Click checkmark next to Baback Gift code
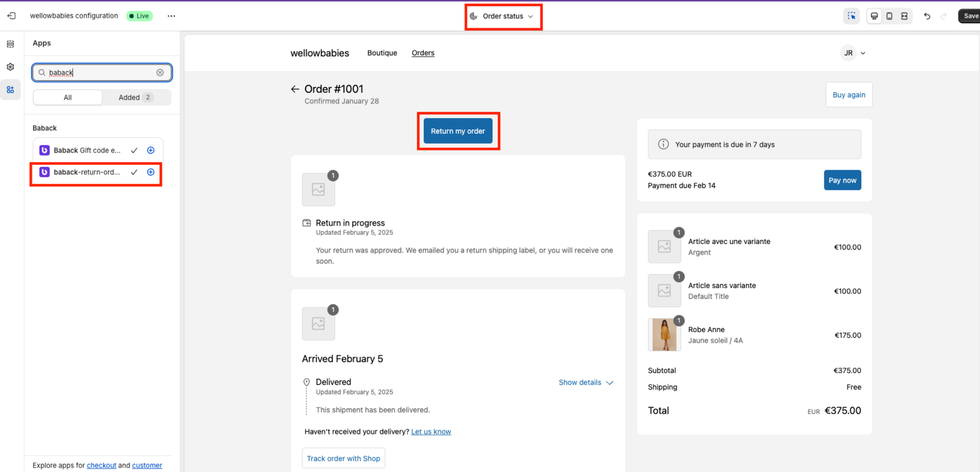 pos(134,150)
